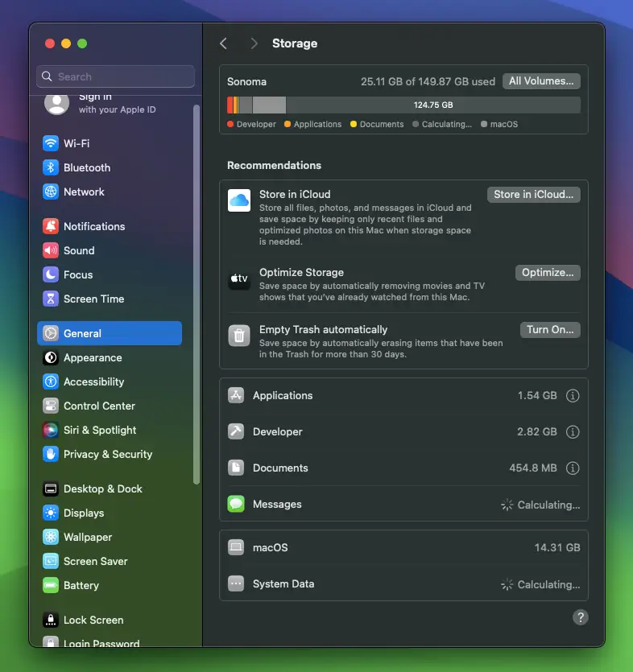Viewport: 633px width, 672px height.
Task: Click the Lock Screen icon
Action: point(51,620)
